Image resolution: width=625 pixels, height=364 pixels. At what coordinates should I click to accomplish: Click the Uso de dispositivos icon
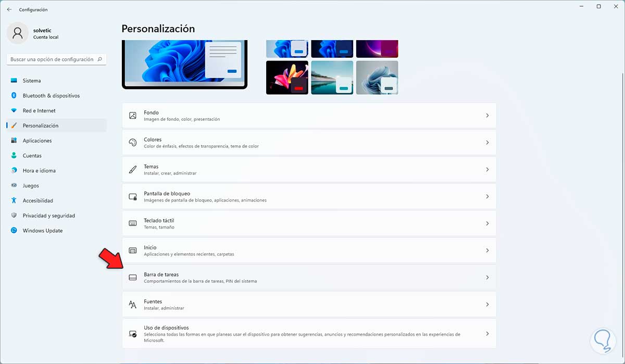click(x=133, y=334)
